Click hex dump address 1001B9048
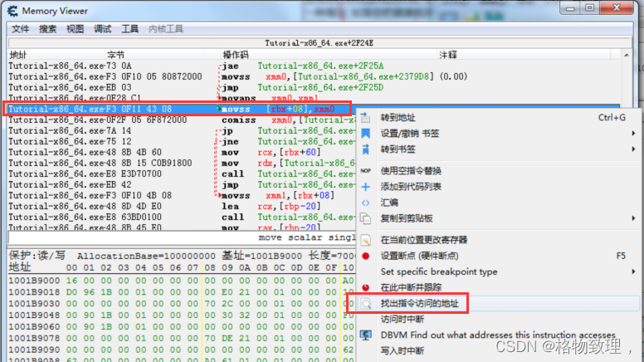This screenshot has width=644, height=362. [x=34, y=316]
